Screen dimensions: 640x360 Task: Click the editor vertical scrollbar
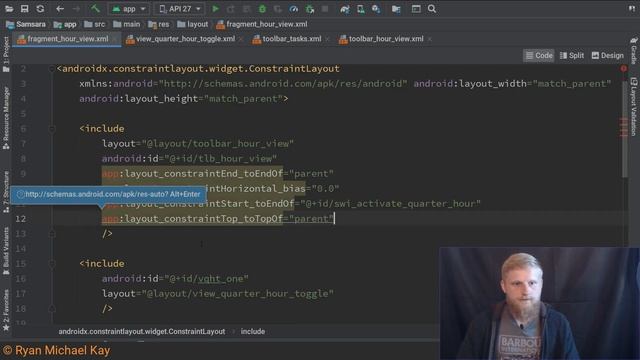coord(624,130)
